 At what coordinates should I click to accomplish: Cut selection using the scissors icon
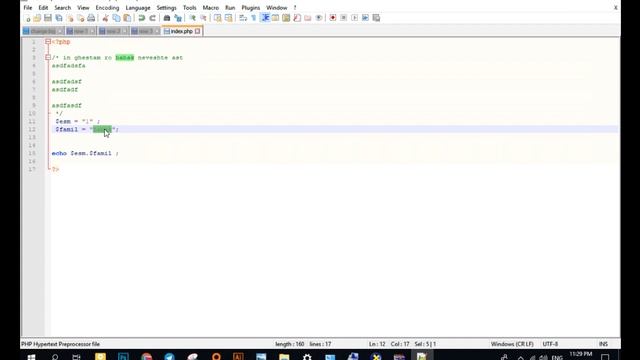[x=105, y=18]
